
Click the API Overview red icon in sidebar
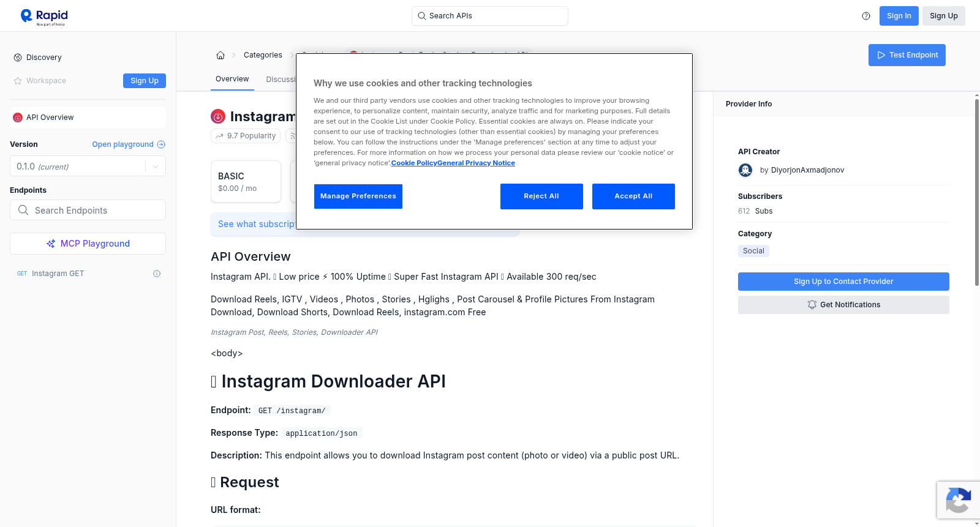[x=18, y=118]
